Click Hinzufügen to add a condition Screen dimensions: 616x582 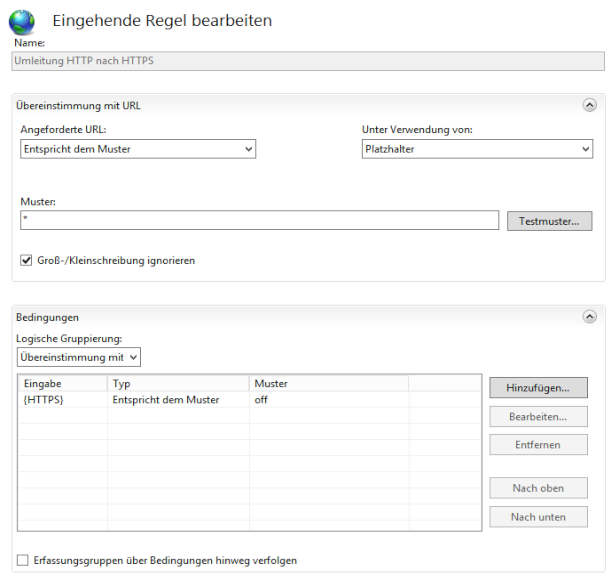point(538,387)
